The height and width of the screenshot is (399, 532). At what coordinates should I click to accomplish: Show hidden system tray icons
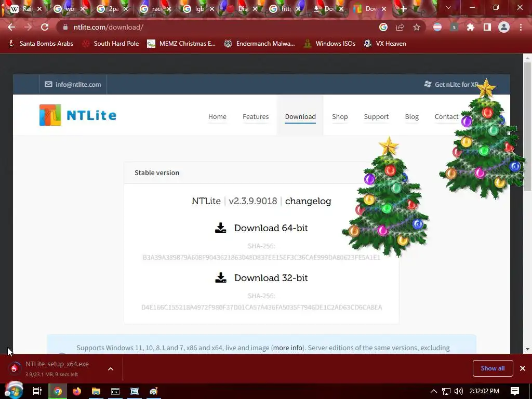tap(434, 391)
